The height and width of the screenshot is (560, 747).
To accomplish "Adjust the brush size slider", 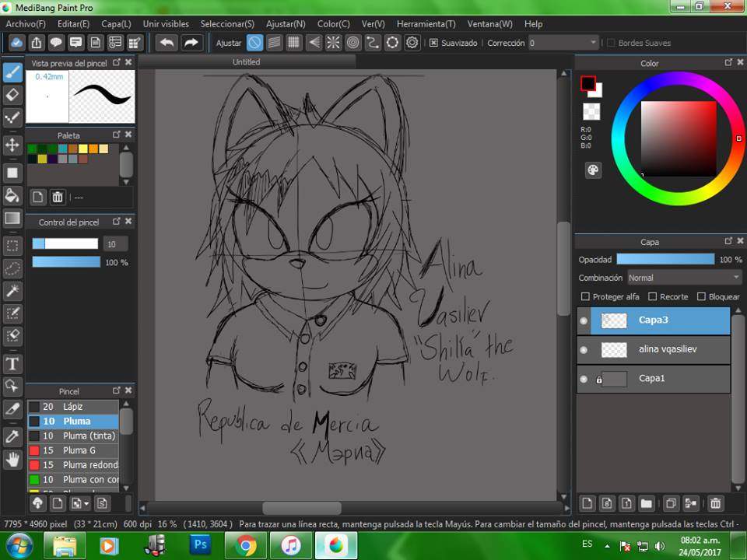I will coord(65,243).
